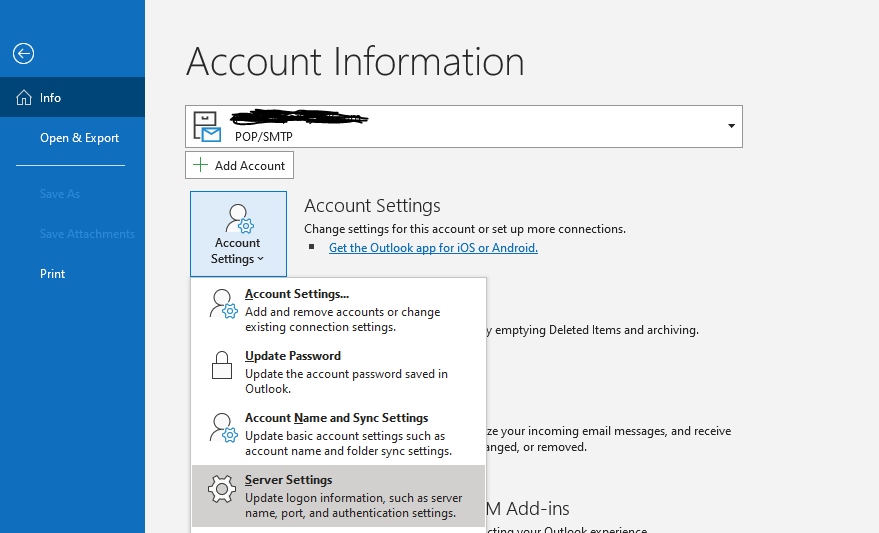Image resolution: width=879 pixels, height=533 pixels.
Task: Toggle the Account Settings dropdown button
Action: pyautogui.click(x=238, y=234)
